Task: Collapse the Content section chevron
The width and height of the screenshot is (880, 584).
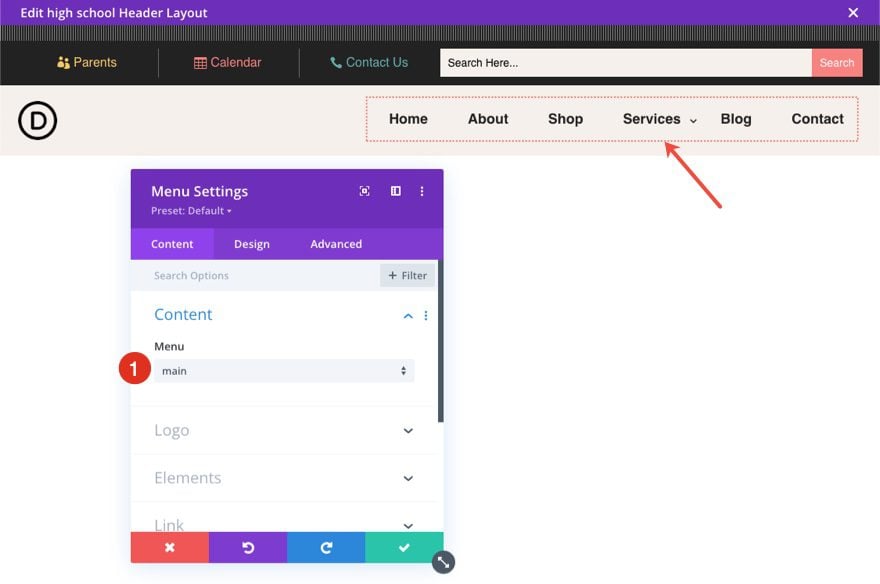Action: (x=408, y=316)
